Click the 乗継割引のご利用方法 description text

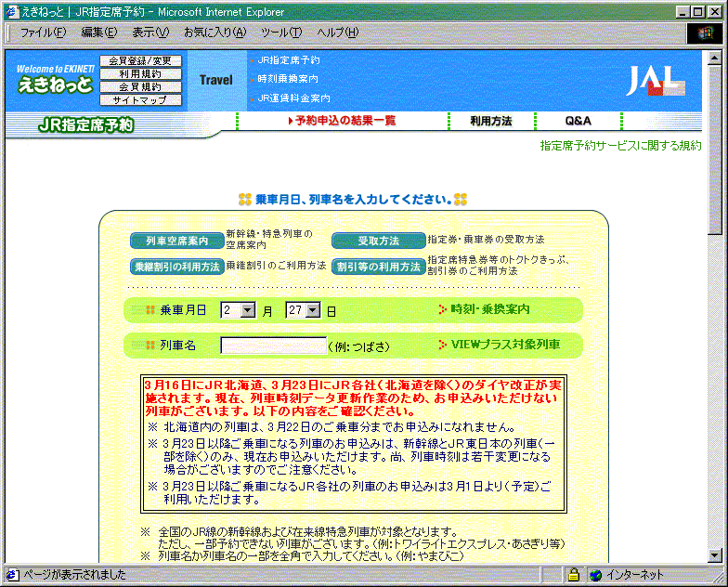[276, 266]
